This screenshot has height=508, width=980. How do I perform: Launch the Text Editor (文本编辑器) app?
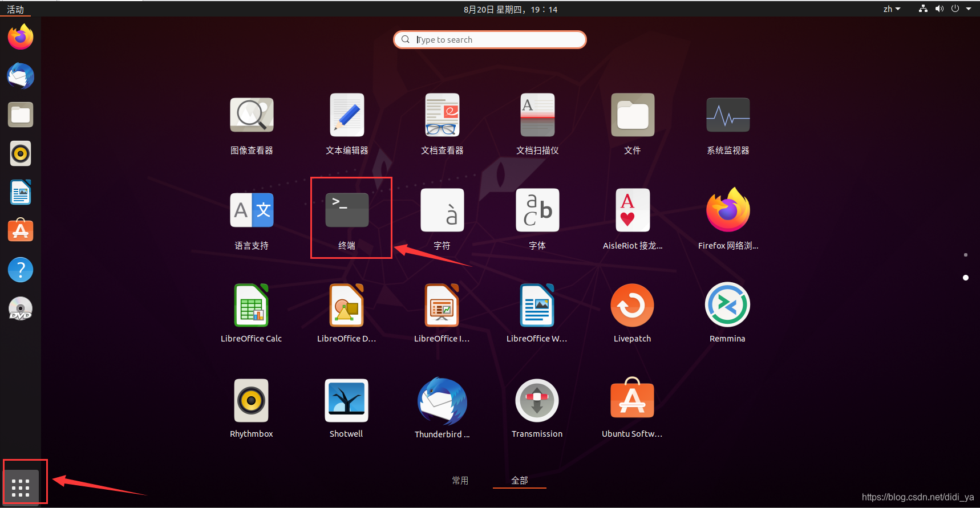click(347, 124)
